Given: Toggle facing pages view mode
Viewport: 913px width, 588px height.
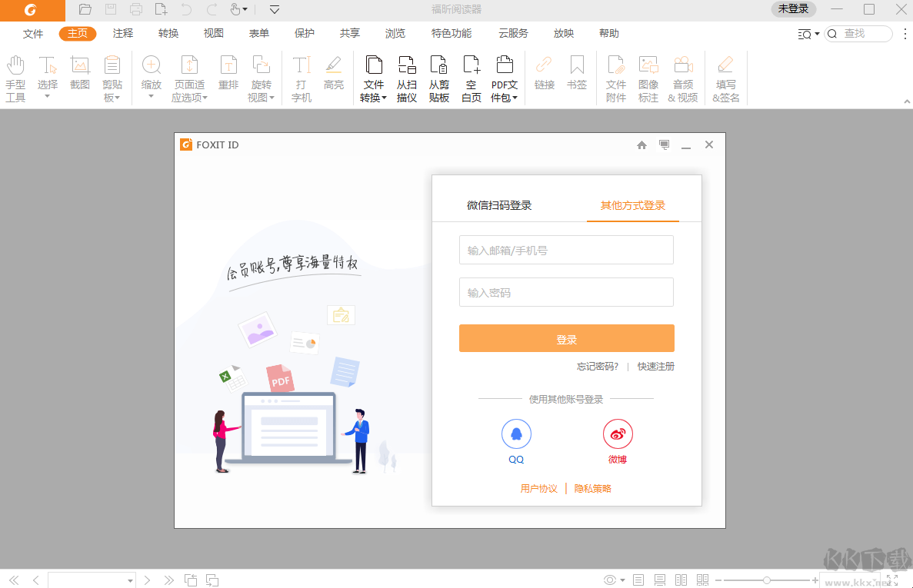Looking at the screenshot, I should pos(681,580).
